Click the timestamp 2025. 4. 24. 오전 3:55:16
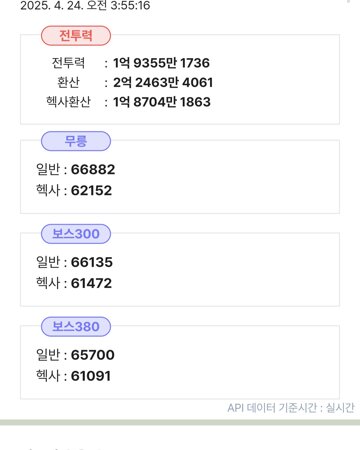This screenshot has height=450, width=360. pos(85,5)
